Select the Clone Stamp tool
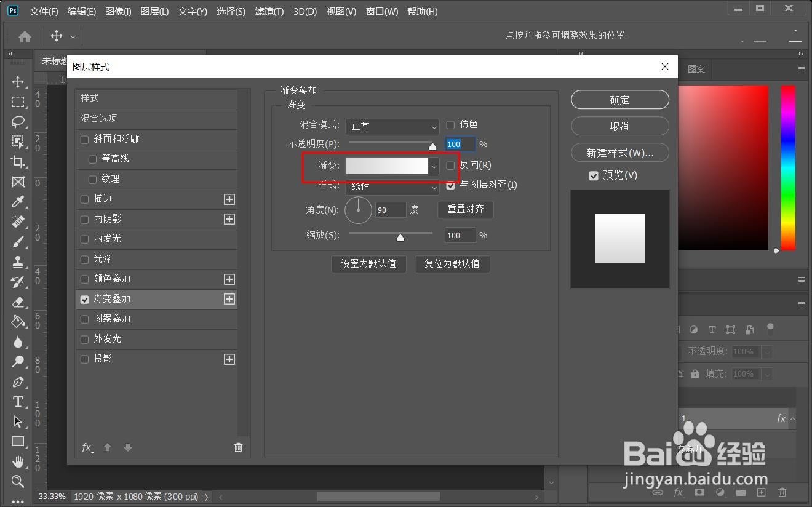812x507 pixels. tap(18, 261)
